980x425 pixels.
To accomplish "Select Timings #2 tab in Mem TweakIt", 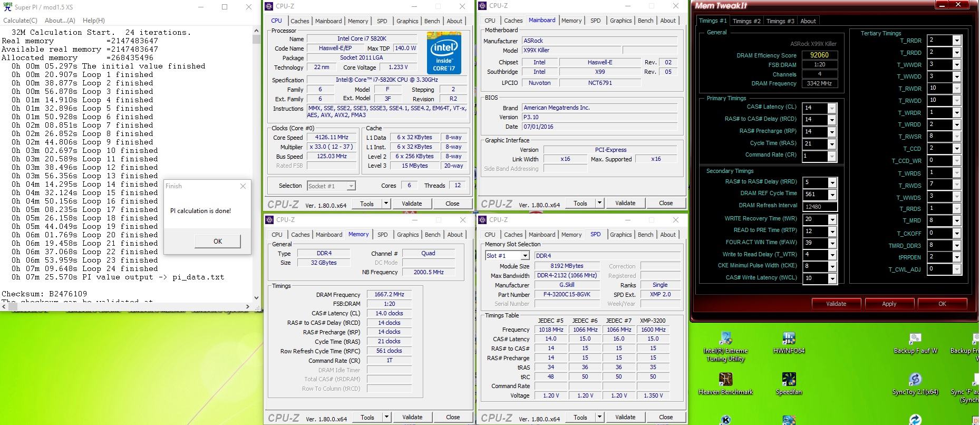I will point(746,21).
